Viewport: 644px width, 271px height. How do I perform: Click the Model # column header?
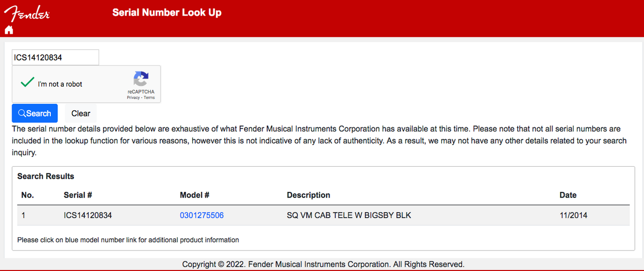point(194,195)
